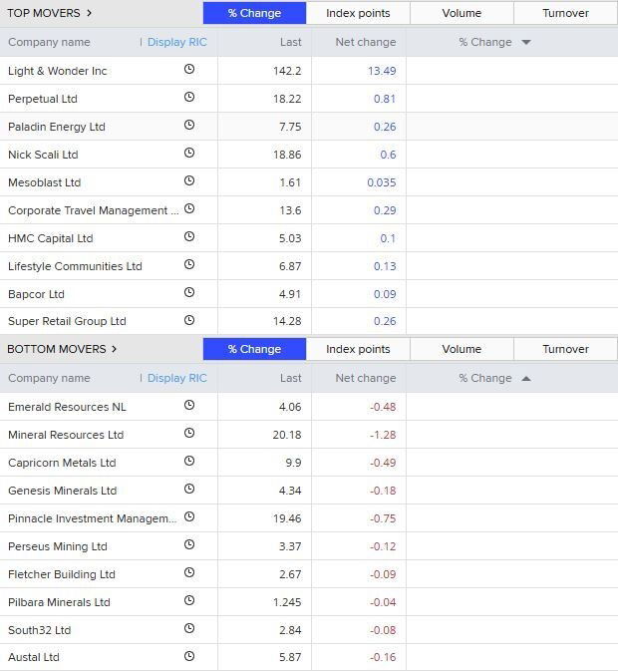Open Genesis Minerals Ltd company name

coord(62,491)
